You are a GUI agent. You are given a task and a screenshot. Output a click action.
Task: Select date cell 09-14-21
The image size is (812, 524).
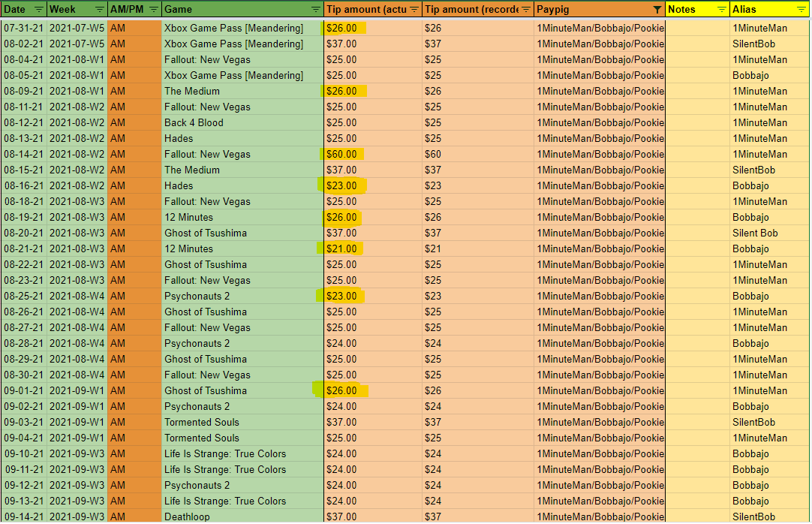(24, 516)
